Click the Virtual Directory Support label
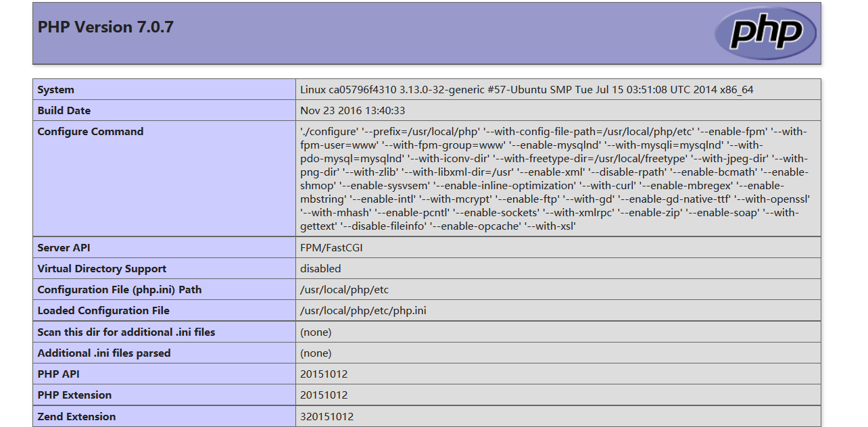The image size is (868, 427). coord(101,269)
